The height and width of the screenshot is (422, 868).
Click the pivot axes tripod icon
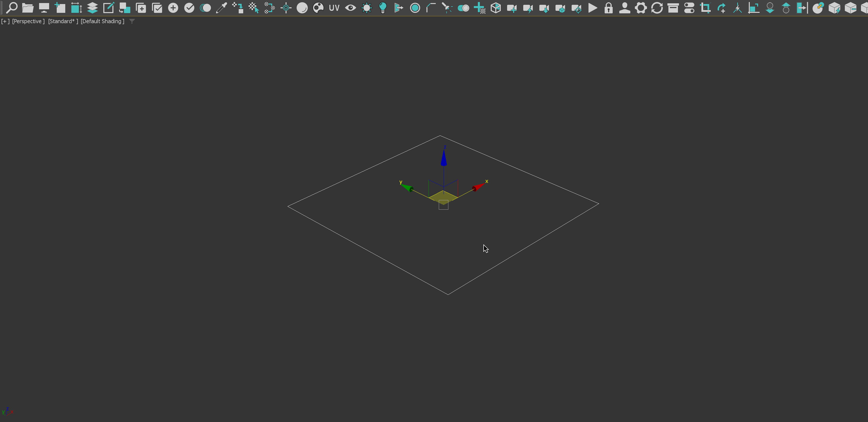click(738, 7)
